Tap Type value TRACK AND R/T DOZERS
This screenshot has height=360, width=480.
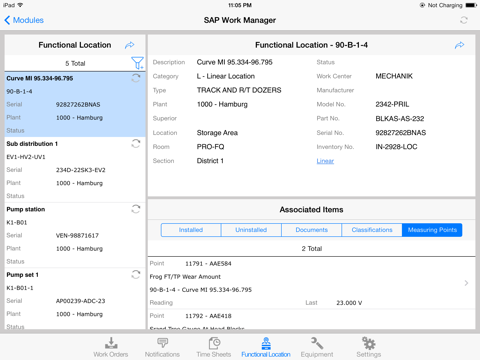tap(239, 90)
